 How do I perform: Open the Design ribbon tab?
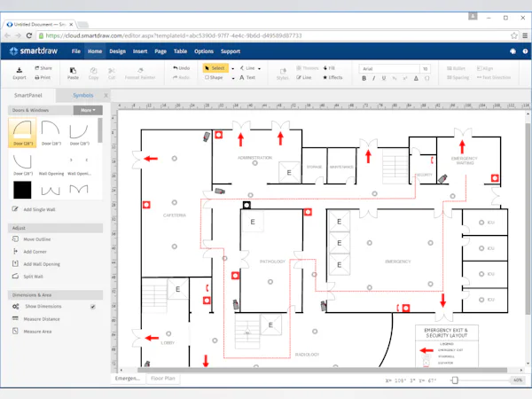pos(117,51)
